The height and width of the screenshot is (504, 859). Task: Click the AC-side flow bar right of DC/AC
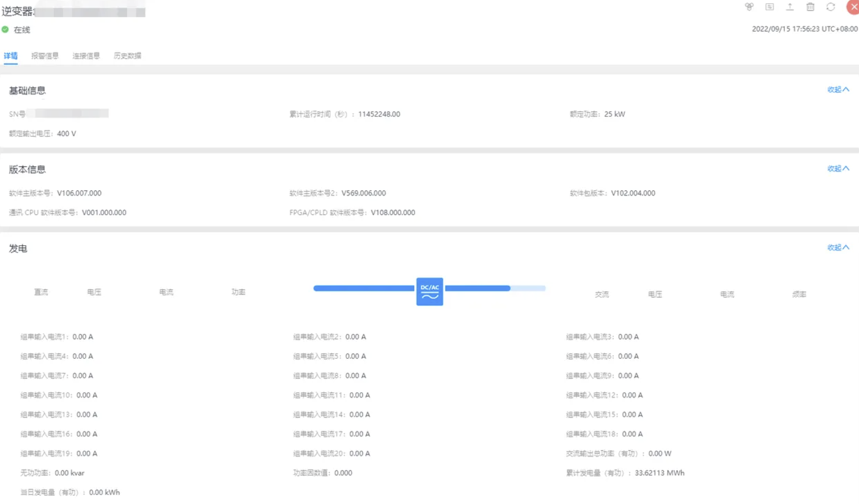coord(495,288)
